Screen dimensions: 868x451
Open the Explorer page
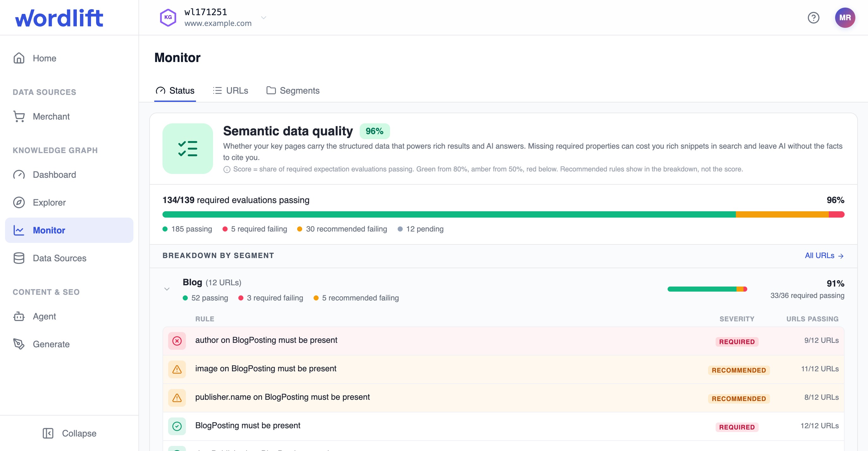[69, 203]
